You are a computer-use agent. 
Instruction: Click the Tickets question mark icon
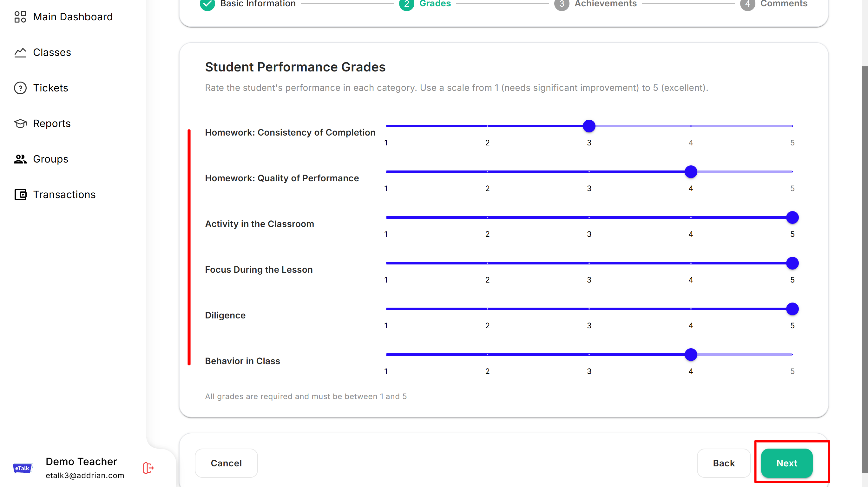20,88
